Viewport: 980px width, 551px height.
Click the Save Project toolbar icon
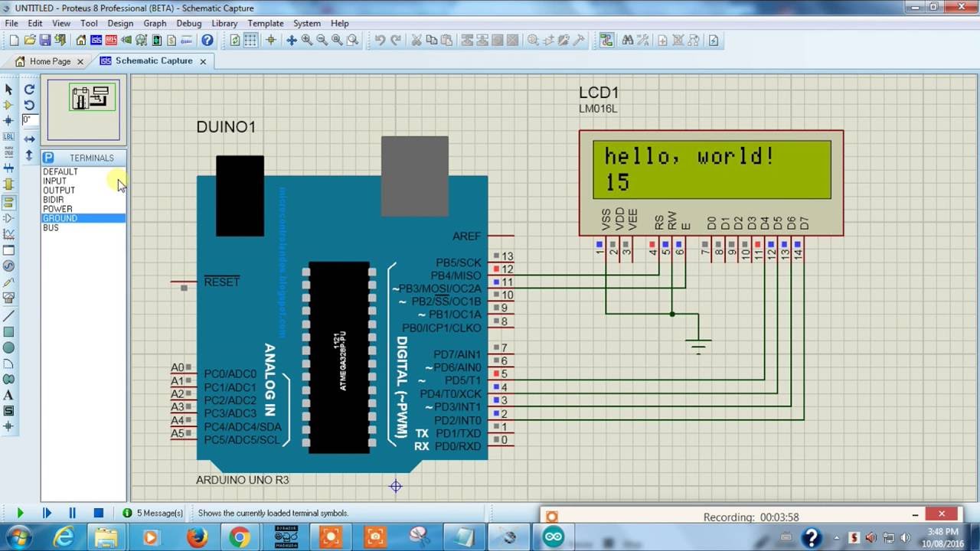pos(45,41)
